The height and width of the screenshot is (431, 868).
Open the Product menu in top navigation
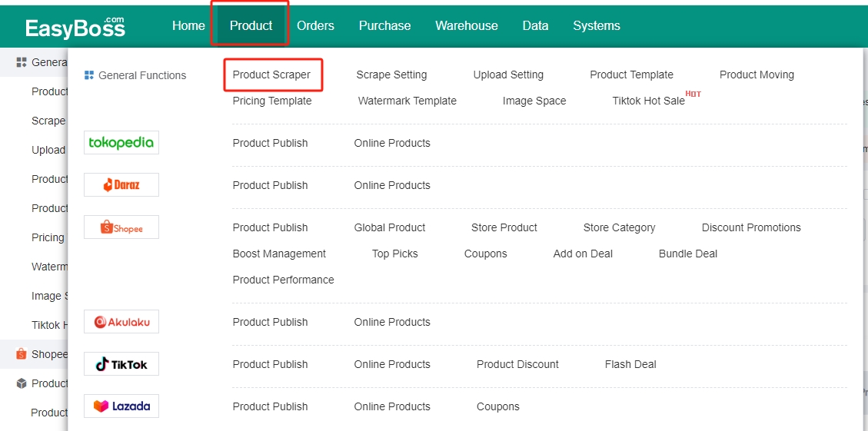(251, 25)
